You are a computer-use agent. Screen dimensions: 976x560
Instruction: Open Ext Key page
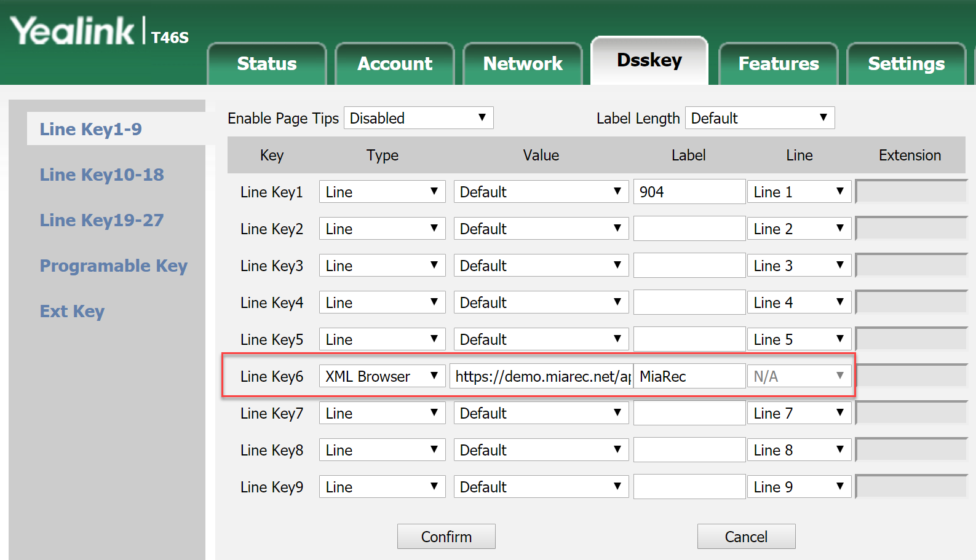click(73, 311)
